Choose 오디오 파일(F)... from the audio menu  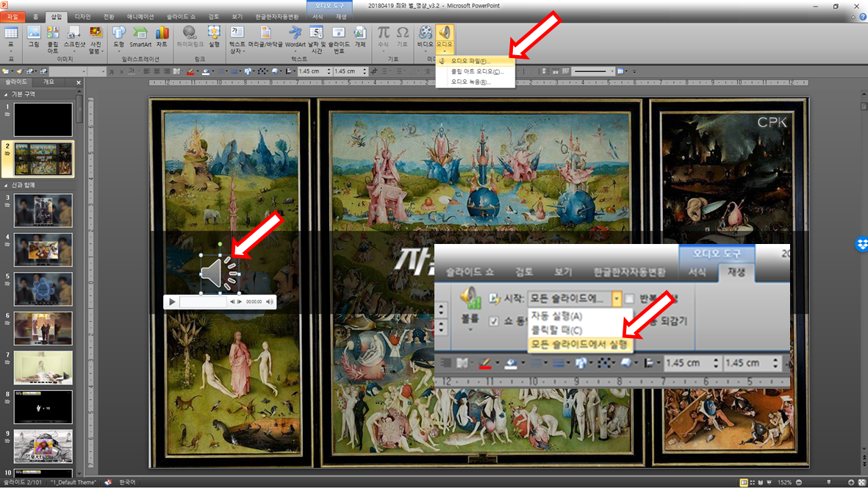click(475, 61)
